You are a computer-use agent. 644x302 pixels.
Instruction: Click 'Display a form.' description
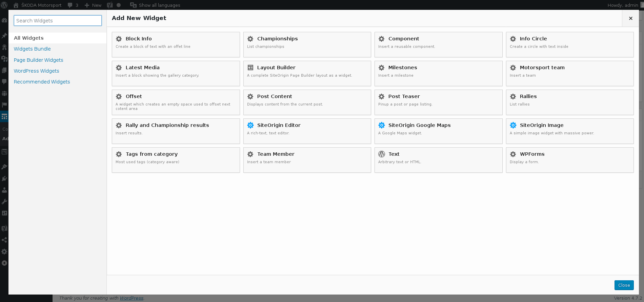(524, 162)
